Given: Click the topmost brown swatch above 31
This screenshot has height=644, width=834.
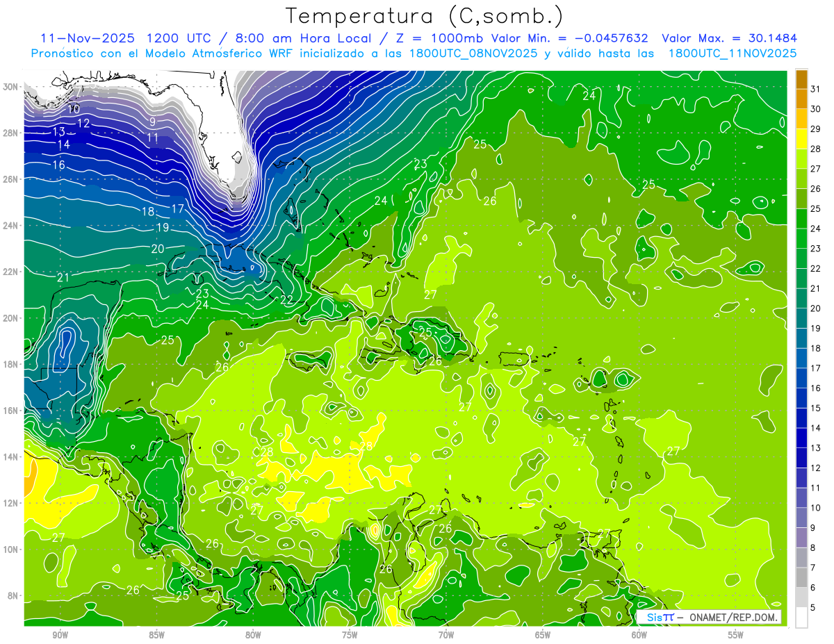Looking at the screenshot, I should click(801, 79).
